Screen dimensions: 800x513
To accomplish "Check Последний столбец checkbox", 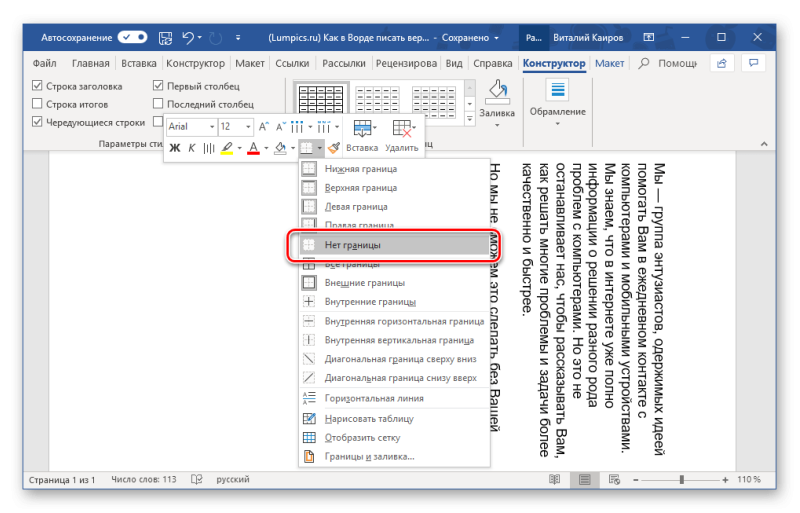I will [158, 104].
